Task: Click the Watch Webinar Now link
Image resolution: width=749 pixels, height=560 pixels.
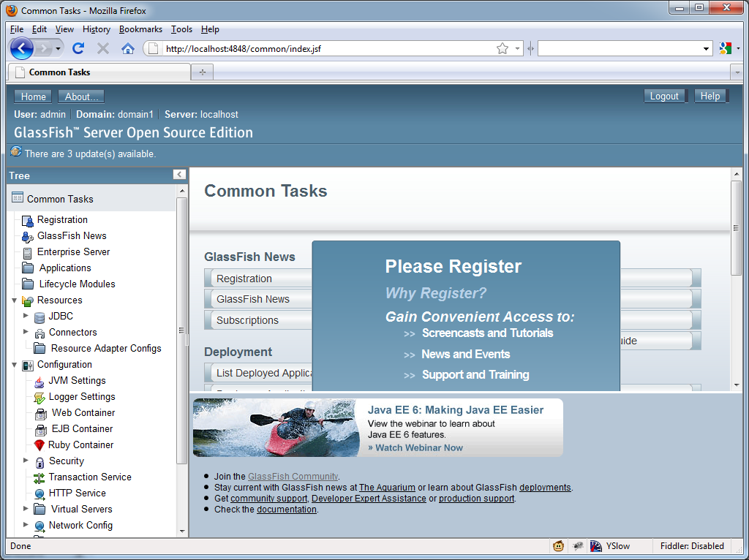Action: [x=415, y=448]
